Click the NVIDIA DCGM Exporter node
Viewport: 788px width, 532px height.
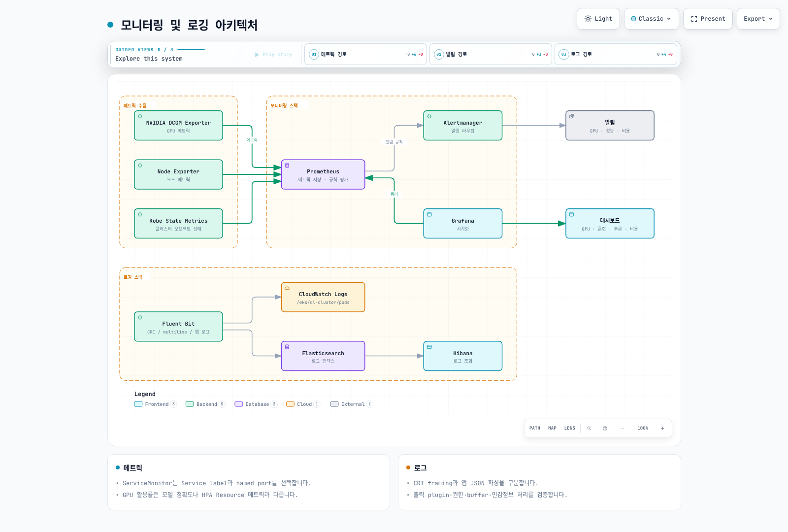pos(178,126)
